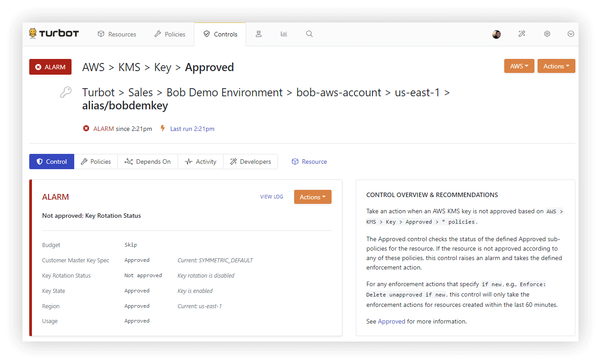The height and width of the screenshot is (364, 601).
Task: Switch to the Depends On sub-tab
Action: [148, 162]
